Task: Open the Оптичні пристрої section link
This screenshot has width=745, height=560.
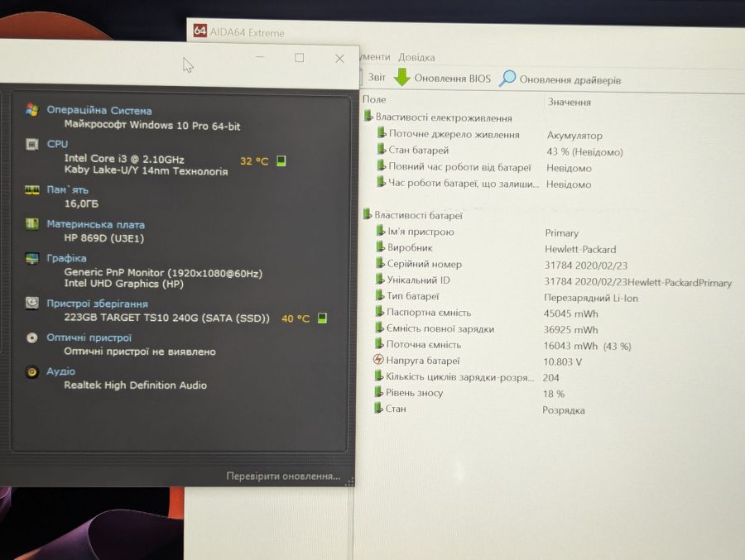Action: (x=89, y=337)
